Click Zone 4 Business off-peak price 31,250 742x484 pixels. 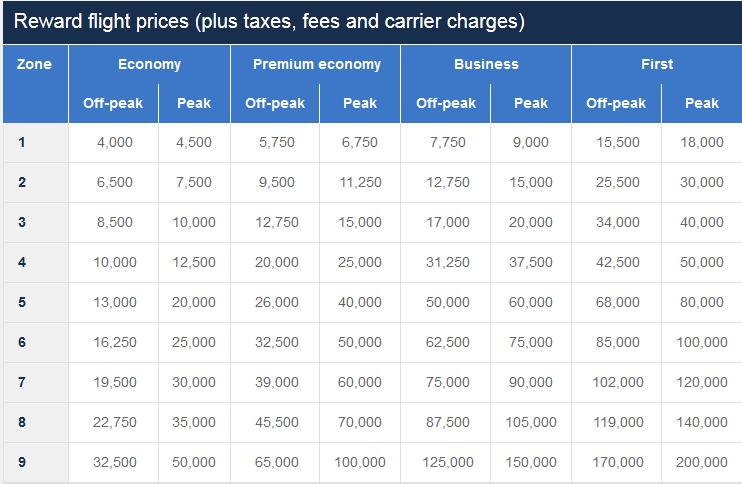click(447, 262)
